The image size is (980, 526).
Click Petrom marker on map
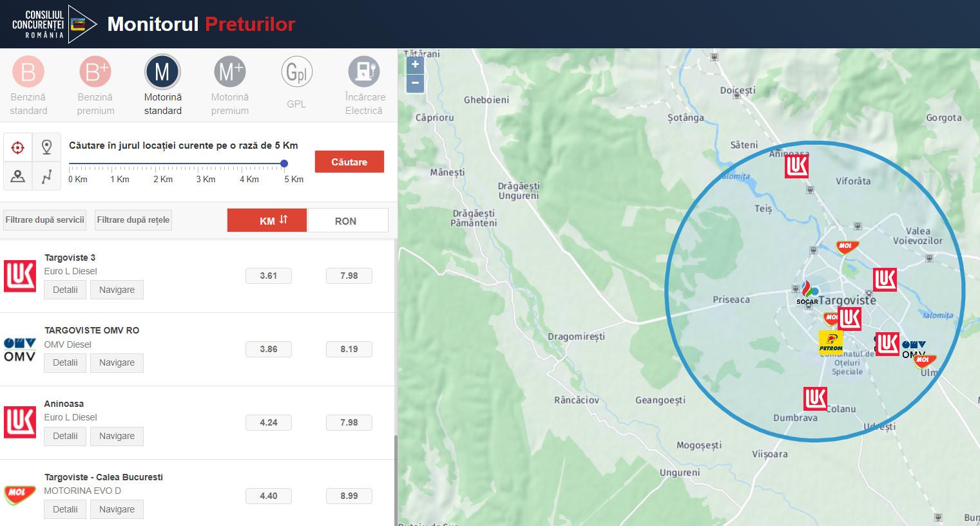(x=831, y=343)
